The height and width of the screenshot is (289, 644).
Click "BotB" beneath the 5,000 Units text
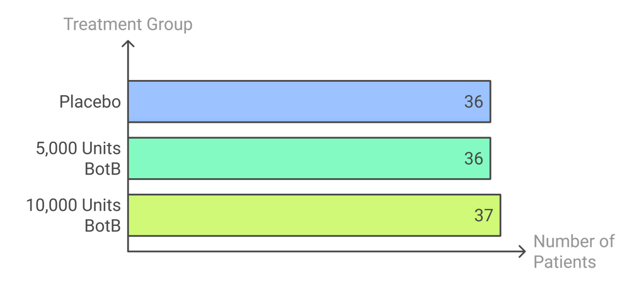tap(102, 169)
